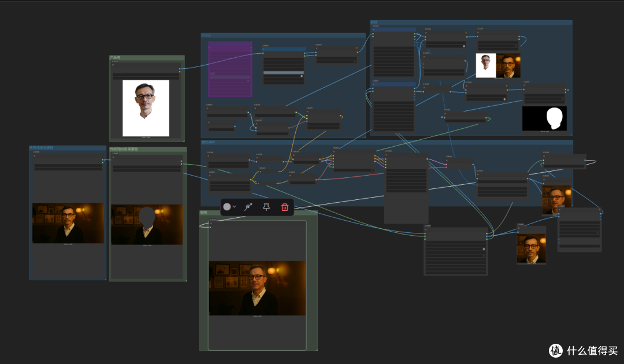Select the preview with the gray masked face
Image resolution: width=624 pixels, height=364 pixels.
click(147, 224)
